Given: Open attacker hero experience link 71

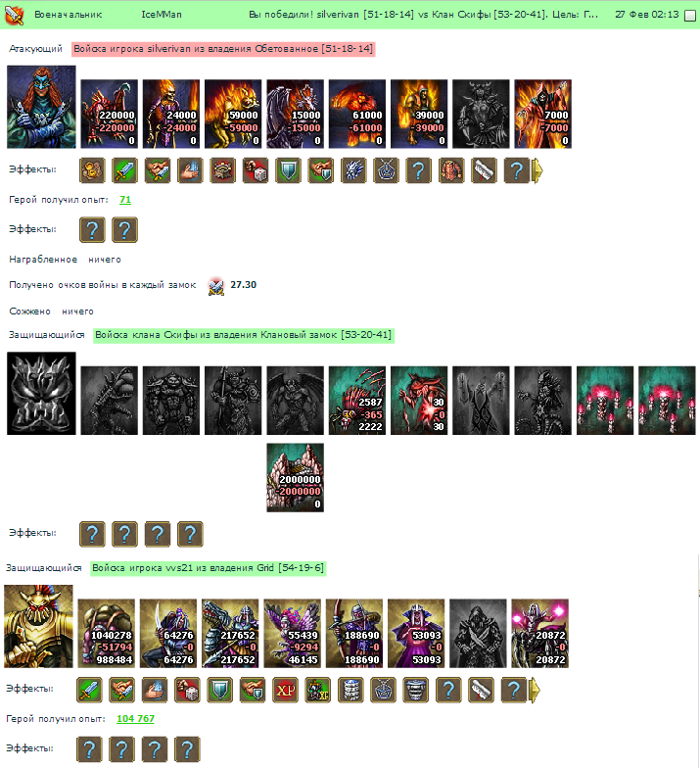Looking at the screenshot, I should click(x=125, y=200).
